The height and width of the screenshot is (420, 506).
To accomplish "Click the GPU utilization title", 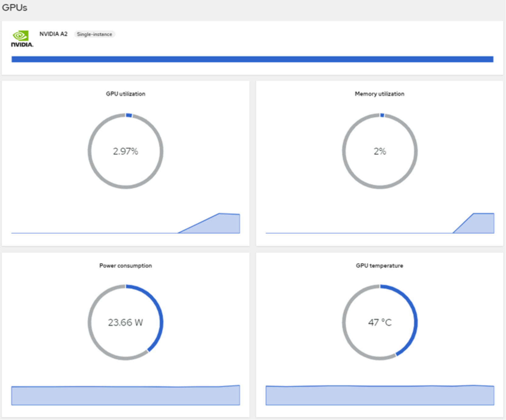I will pos(126,94).
